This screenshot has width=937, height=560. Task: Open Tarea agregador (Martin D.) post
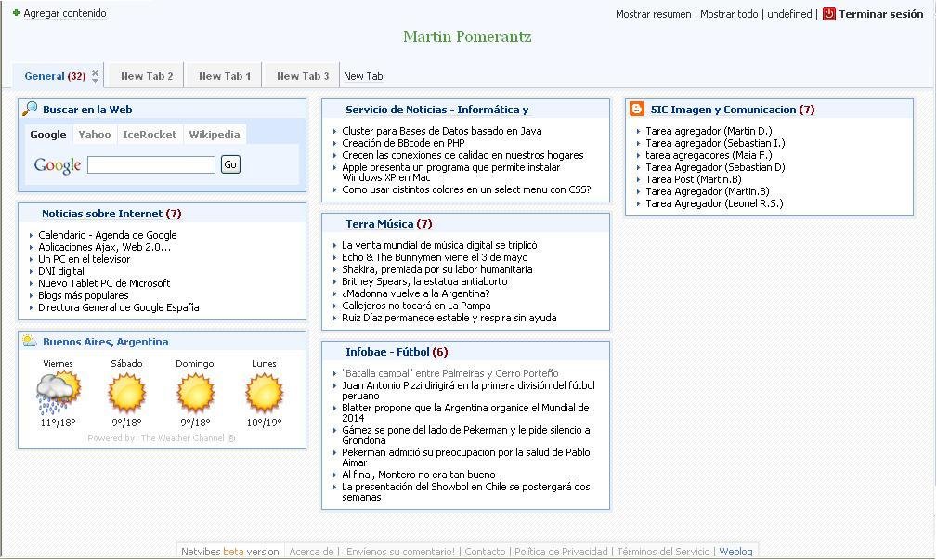(709, 131)
